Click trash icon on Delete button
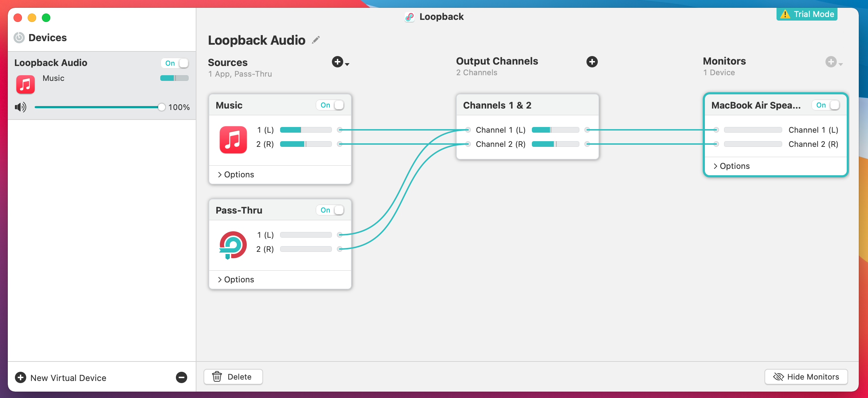The height and width of the screenshot is (398, 868). (217, 376)
